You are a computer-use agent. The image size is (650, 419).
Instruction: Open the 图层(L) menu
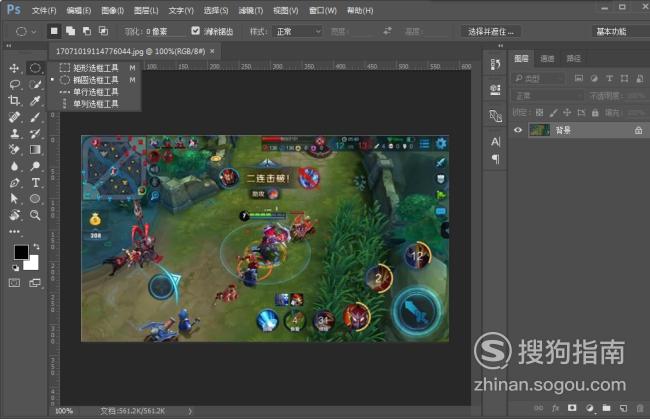pos(146,10)
